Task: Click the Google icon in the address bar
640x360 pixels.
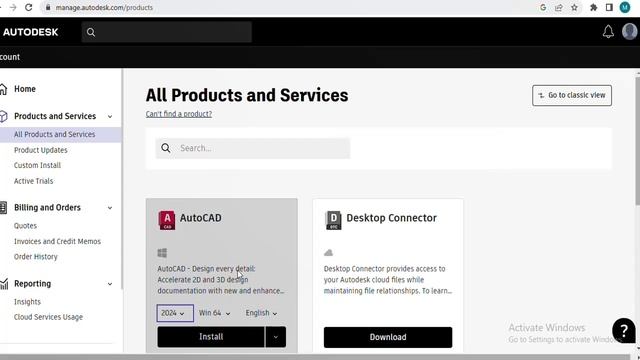Action: tap(543, 7)
